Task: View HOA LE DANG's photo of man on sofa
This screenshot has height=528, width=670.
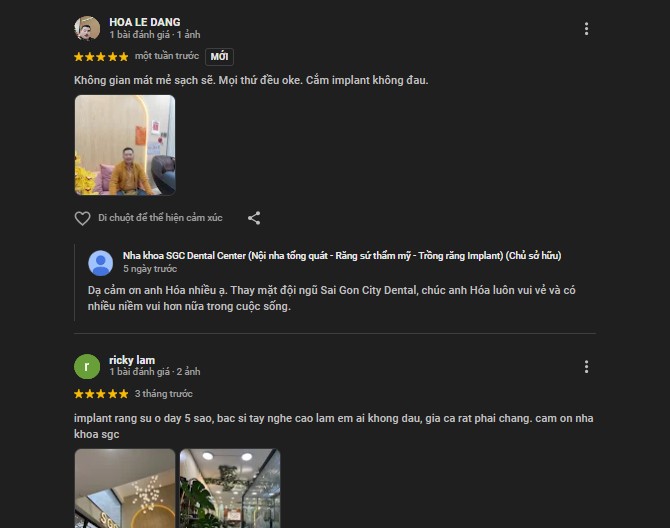Action: [125, 145]
